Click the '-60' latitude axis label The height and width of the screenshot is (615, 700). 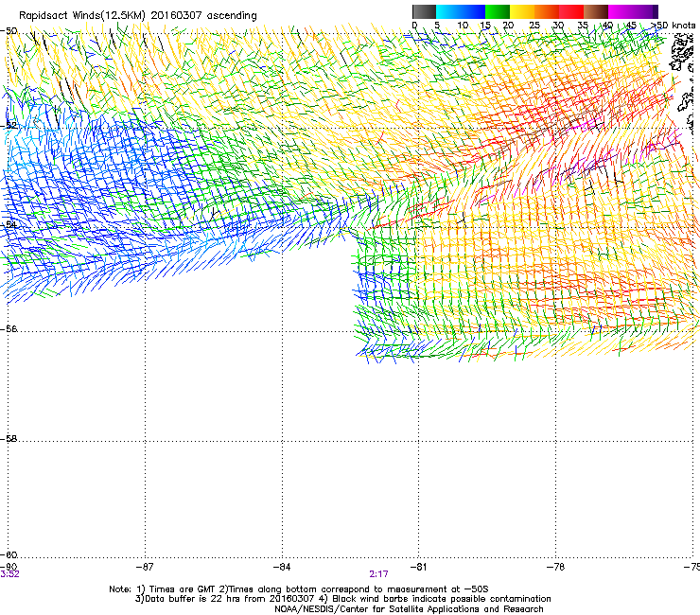[x=9, y=554]
